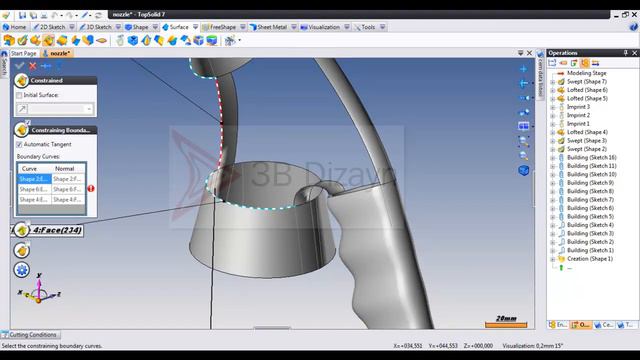Click first icon in Operations panel toolbar
Image resolution: width=640 pixels, height=360 pixels.
point(552,63)
